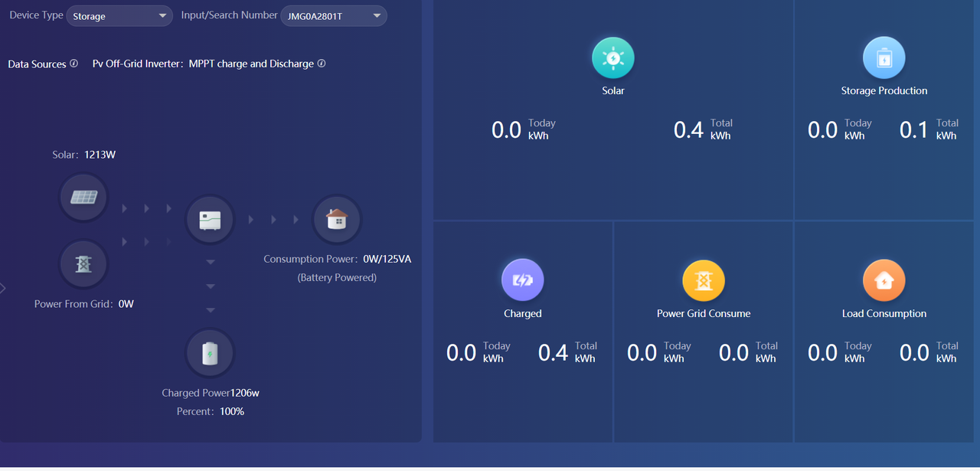The width and height of the screenshot is (980, 471).
Task: Click the Input/Search Number label
Action: click(x=230, y=15)
